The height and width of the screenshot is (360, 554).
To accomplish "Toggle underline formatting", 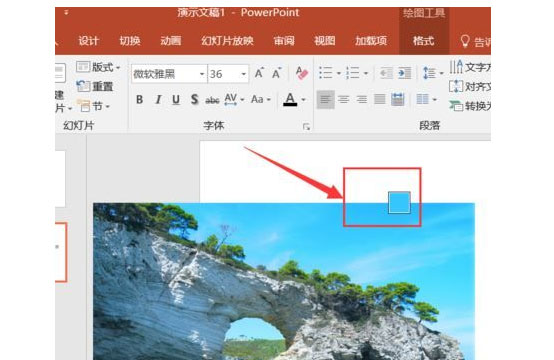I will pyautogui.click(x=176, y=100).
